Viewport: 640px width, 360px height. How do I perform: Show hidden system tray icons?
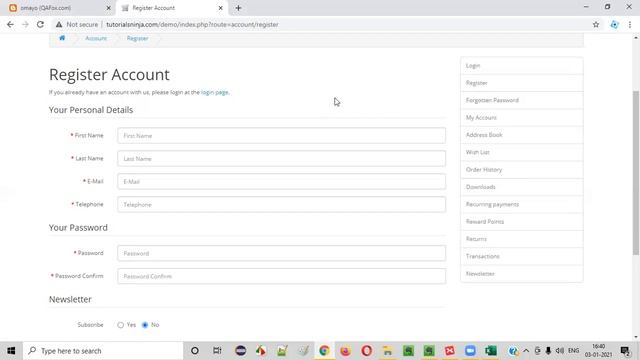pos(526,351)
